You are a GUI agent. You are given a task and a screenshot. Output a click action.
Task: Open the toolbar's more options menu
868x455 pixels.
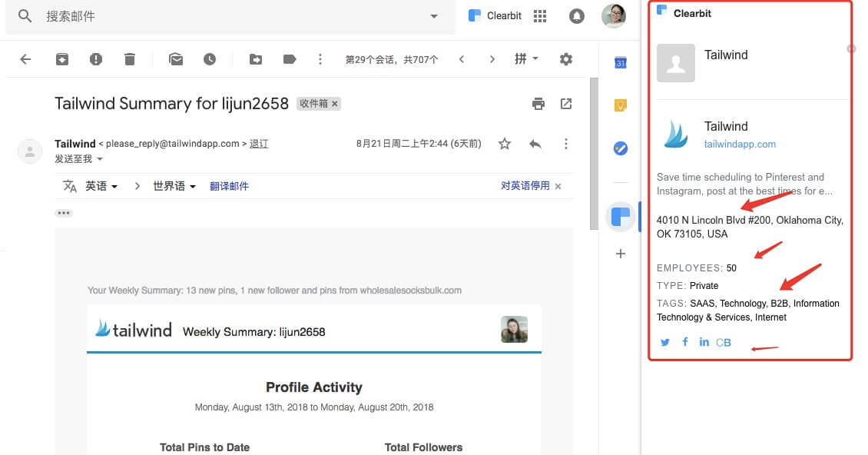(x=320, y=59)
